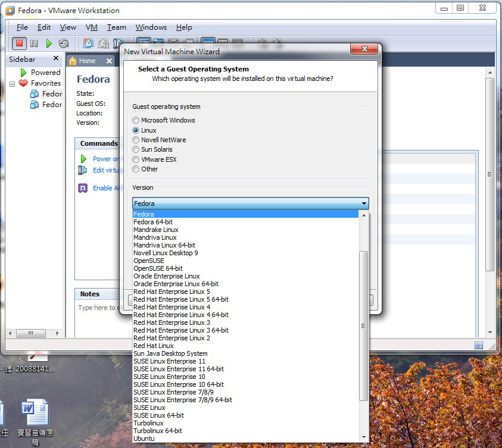Click the Word document icon on the desktop
The width and height of the screenshot is (502, 448).
coord(35,412)
